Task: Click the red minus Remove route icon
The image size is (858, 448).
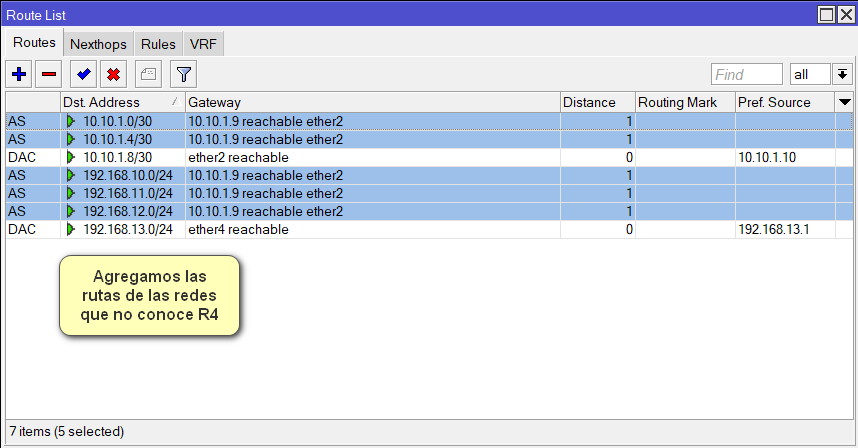Action: click(49, 74)
